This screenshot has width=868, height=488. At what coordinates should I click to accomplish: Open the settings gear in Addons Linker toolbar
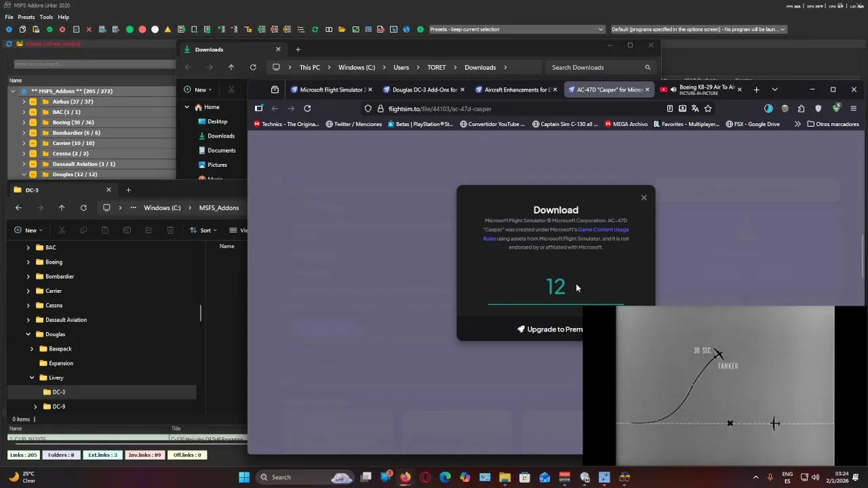9,29
